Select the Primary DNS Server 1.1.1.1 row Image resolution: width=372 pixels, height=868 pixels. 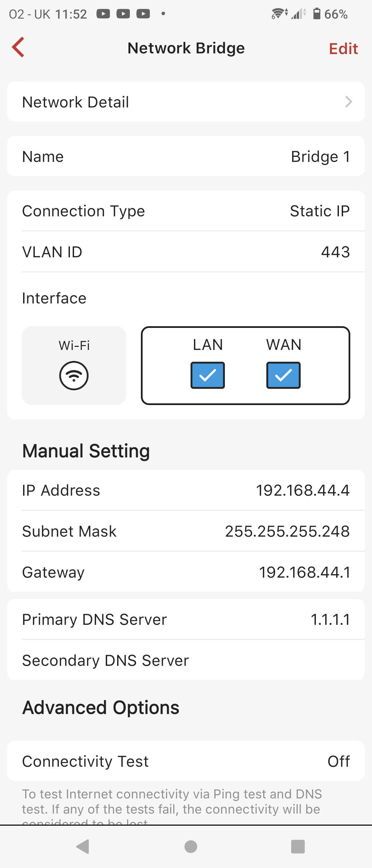(x=186, y=619)
